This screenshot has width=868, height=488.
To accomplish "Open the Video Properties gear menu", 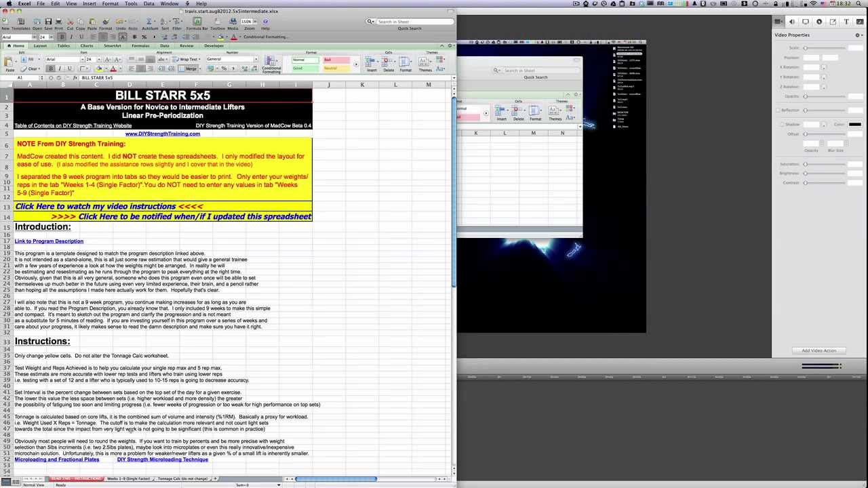I will [x=859, y=35].
